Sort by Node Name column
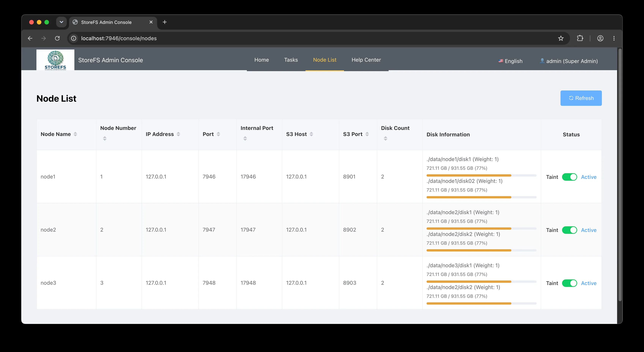644x352 pixels. tap(75, 134)
